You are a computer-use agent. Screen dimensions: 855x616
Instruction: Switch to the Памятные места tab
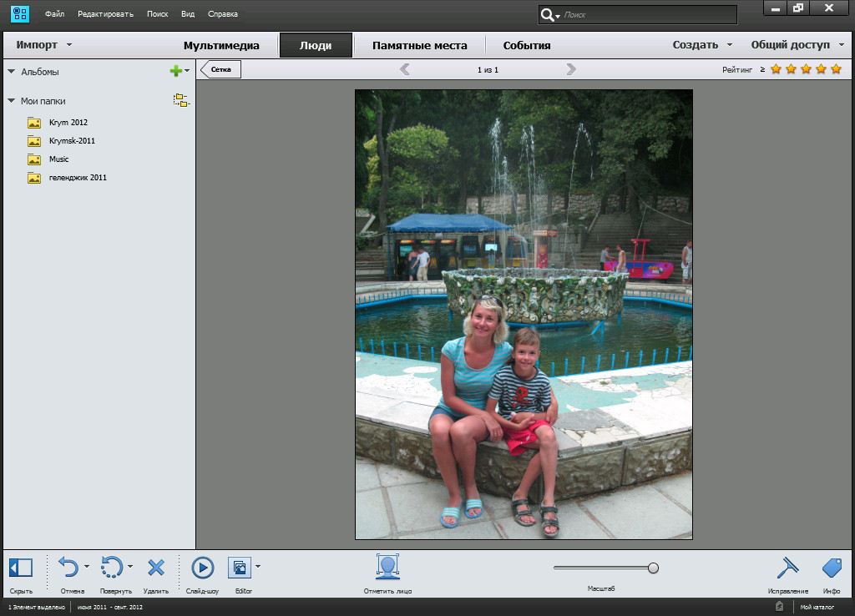pyautogui.click(x=419, y=45)
